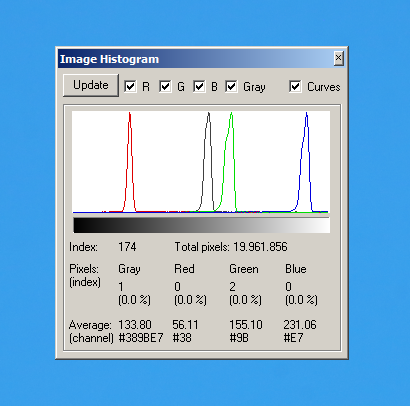Uncheck the R channel checkbox
Screen dimensions: 410x406
pos(130,87)
